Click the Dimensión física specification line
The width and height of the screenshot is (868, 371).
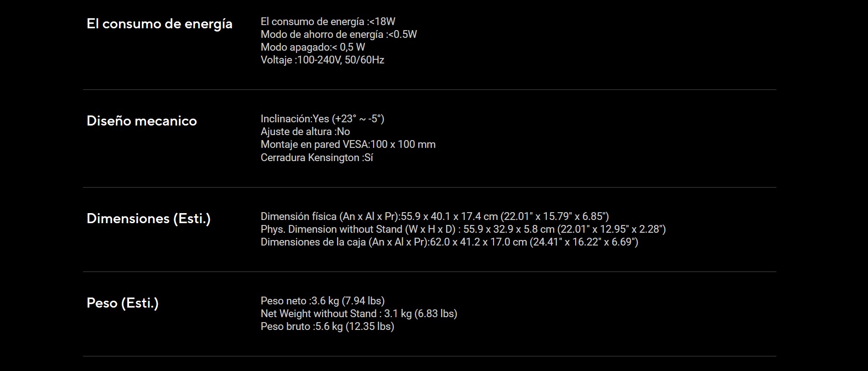pyautogui.click(x=435, y=216)
